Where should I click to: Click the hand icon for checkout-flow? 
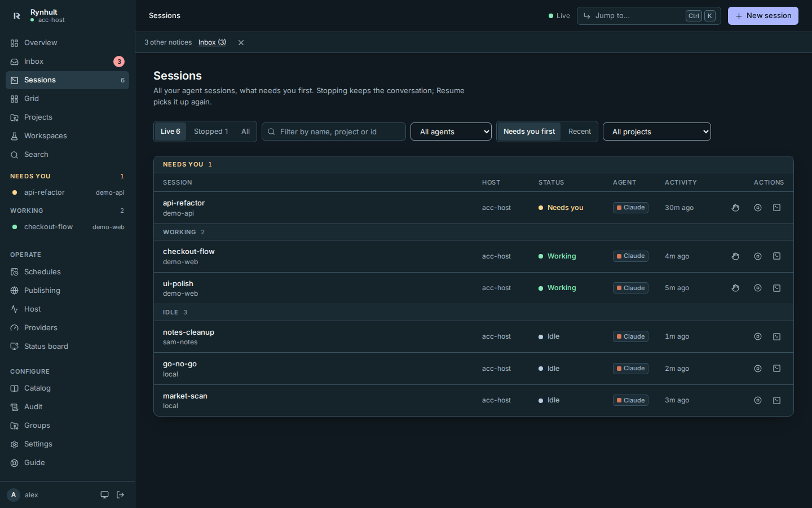click(735, 256)
